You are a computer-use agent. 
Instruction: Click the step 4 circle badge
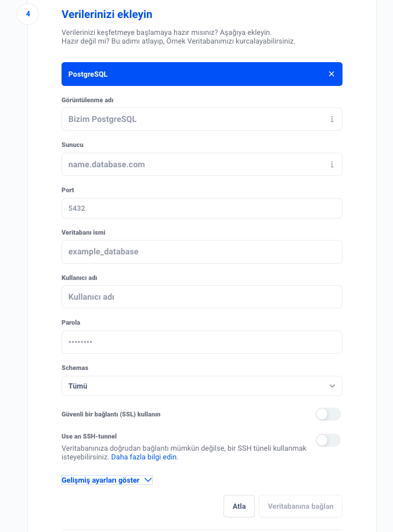click(x=28, y=14)
